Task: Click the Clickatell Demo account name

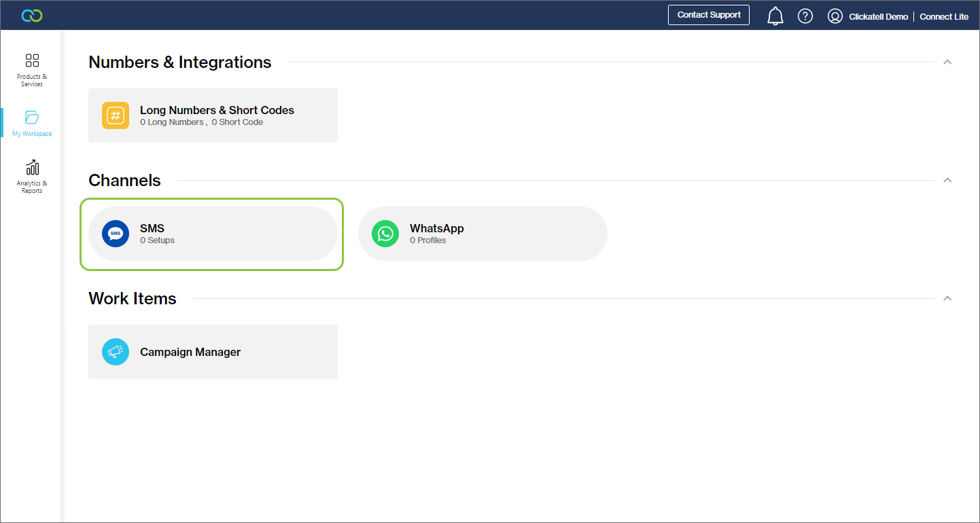Action: click(878, 16)
